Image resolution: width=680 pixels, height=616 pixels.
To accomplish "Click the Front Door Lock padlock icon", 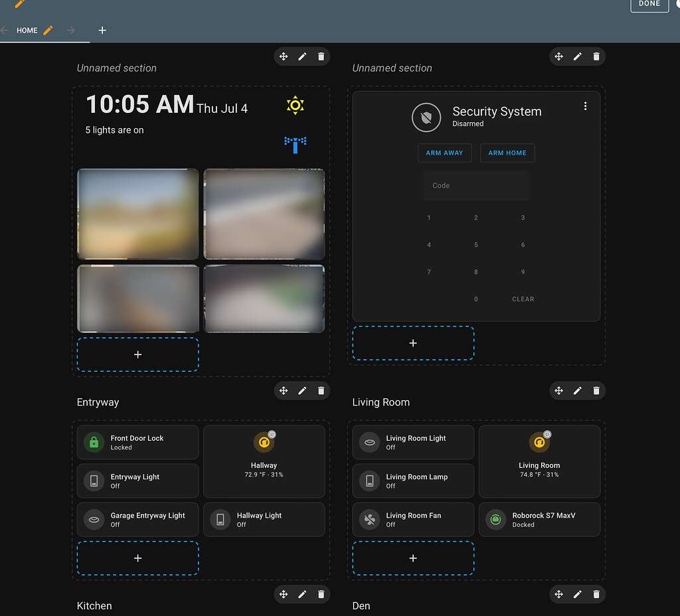I will pyautogui.click(x=94, y=442).
